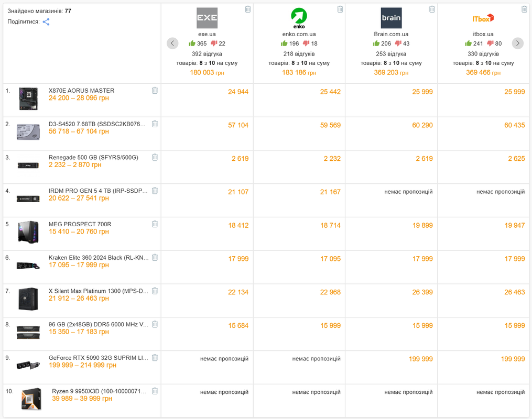Remove itbox.ua store column with trash icon
Image resolution: width=532 pixels, height=419 pixels.
[524, 9]
